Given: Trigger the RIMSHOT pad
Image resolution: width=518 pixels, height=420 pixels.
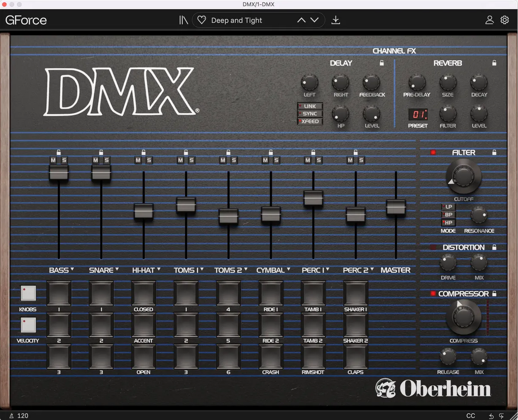Looking at the screenshot, I should (313, 357).
